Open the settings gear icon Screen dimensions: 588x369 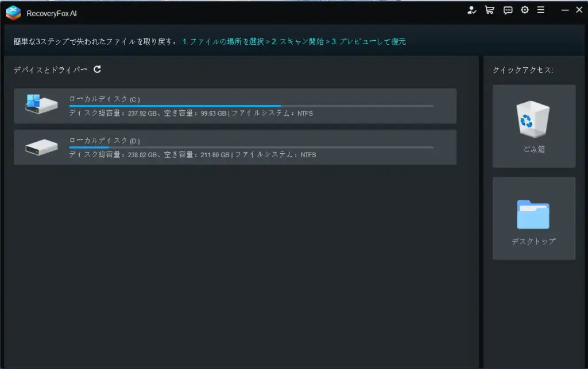click(524, 10)
